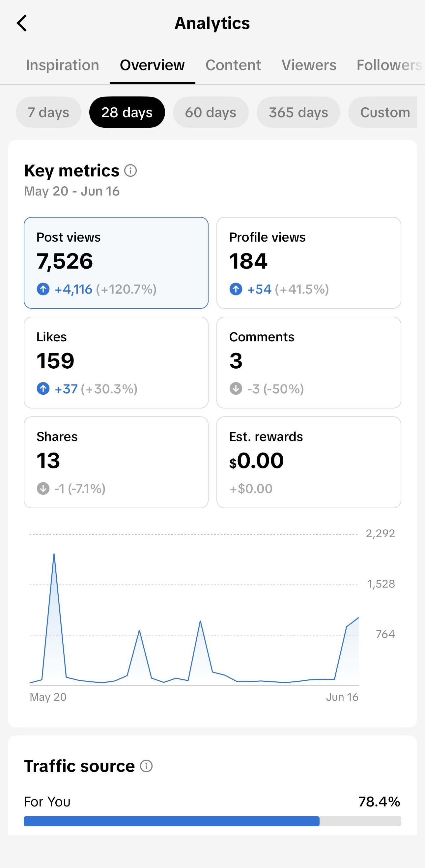
Task: Choose the Custom date range
Action: (383, 112)
